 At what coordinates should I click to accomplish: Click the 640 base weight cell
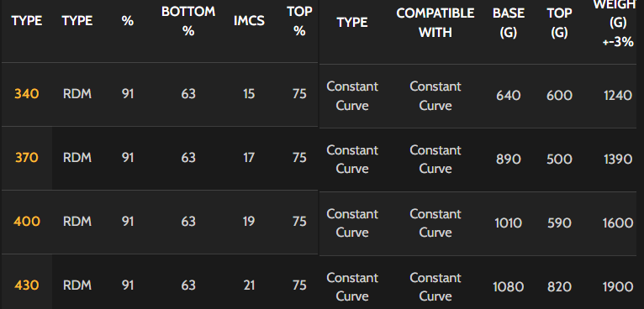pos(509,96)
